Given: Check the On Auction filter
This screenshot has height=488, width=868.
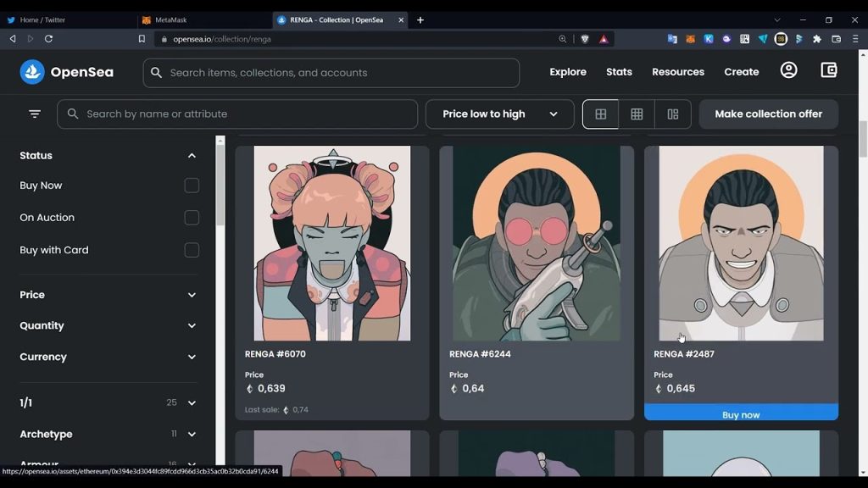Looking at the screenshot, I should pos(192,218).
